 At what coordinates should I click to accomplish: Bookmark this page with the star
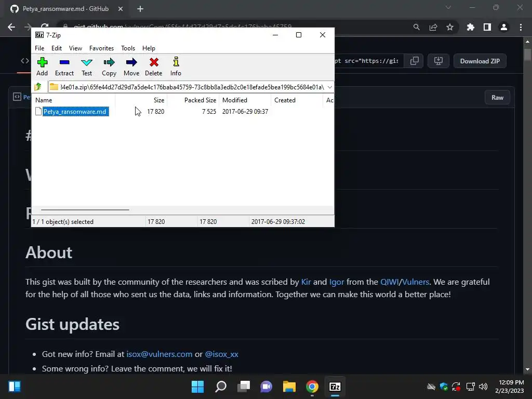[x=450, y=27]
